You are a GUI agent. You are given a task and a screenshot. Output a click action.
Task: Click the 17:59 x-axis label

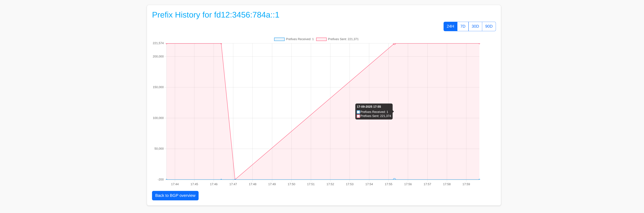pos(466,184)
